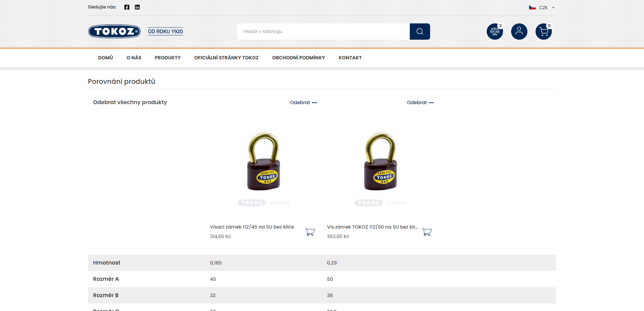
Task: Click Odebrat for the 112/50 padlock
Action: 420,102
